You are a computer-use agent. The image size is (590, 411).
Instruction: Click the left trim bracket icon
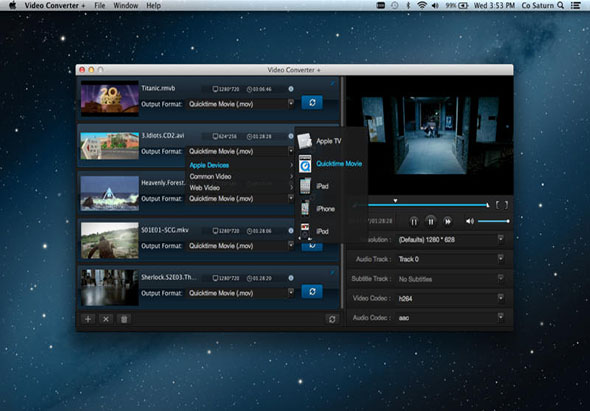click(497, 205)
